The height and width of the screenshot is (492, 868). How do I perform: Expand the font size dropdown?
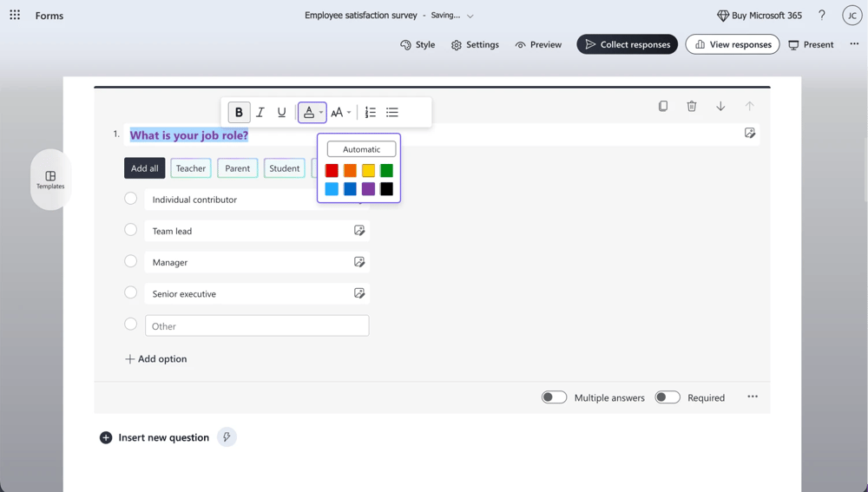(x=341, y=113)
